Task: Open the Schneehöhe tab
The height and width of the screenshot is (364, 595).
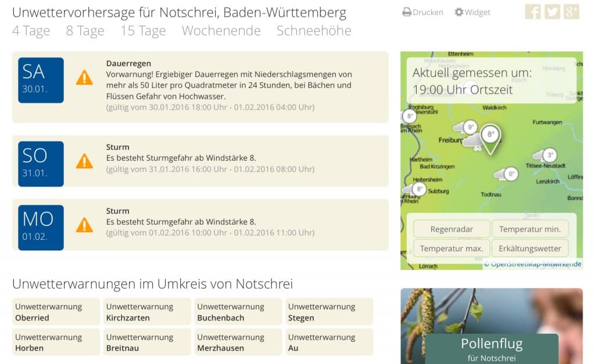Action: [314, 31]
